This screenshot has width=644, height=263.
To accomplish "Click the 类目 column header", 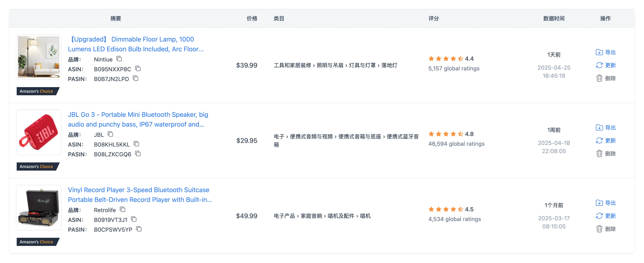I will pyautogui.click(x=279, y=19).
